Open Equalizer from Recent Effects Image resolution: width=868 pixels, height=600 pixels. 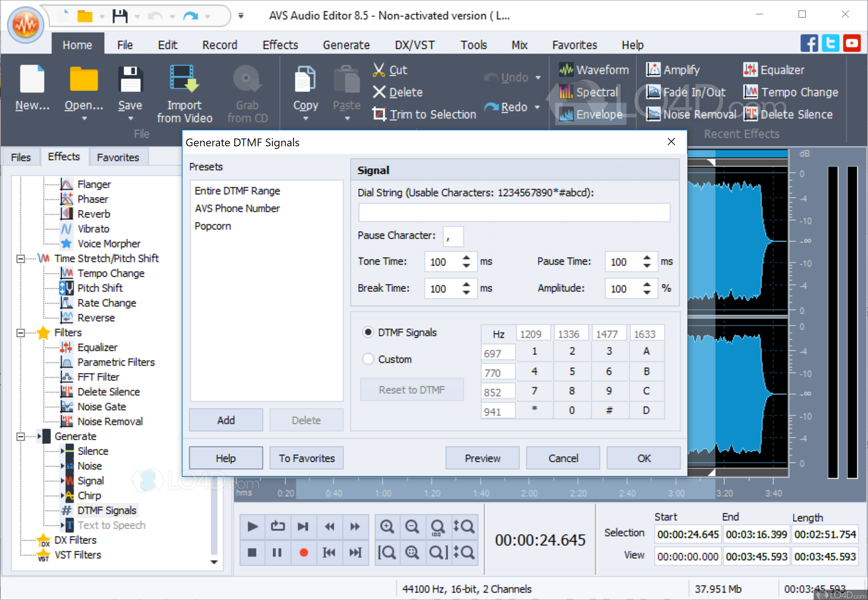[774, 70]
